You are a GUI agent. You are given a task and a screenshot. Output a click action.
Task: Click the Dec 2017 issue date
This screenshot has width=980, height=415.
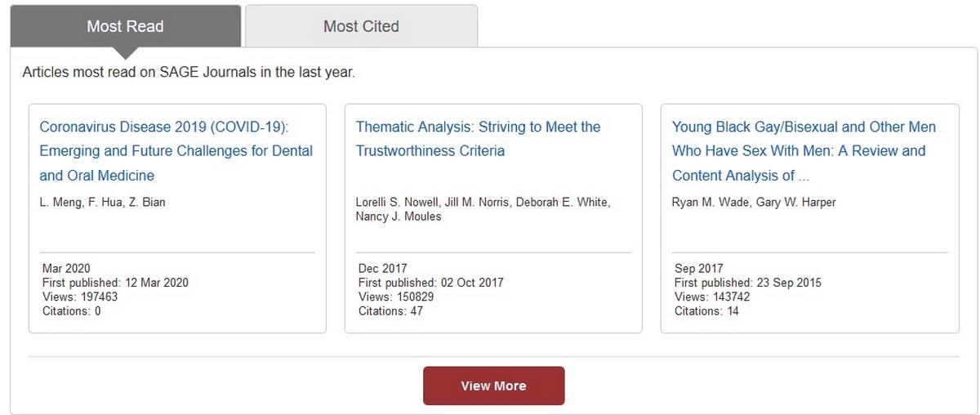382,269
